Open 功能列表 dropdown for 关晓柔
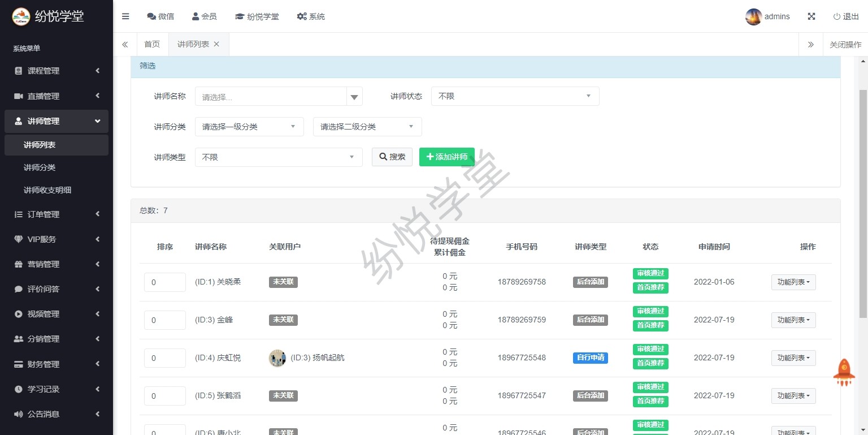 (x=793, y=282)
